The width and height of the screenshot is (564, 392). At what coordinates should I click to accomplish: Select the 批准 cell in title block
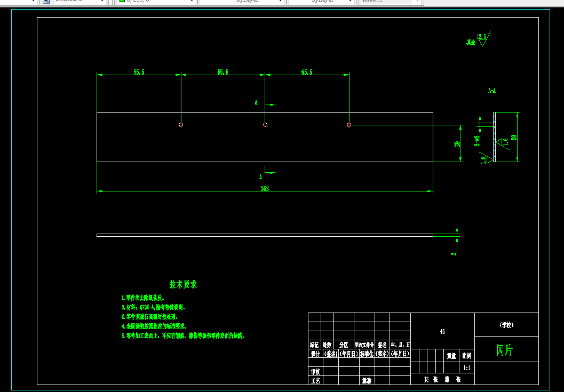(x=367, y=380)
